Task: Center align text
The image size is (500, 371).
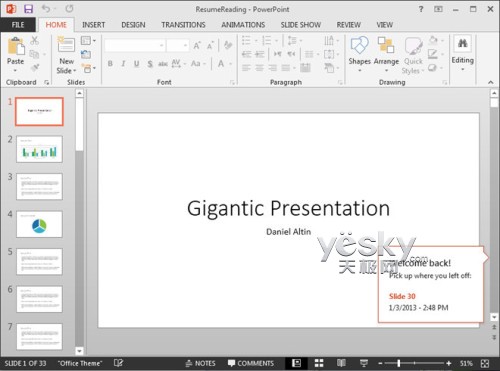Action: pyautogui.click(x=259, y=68)
